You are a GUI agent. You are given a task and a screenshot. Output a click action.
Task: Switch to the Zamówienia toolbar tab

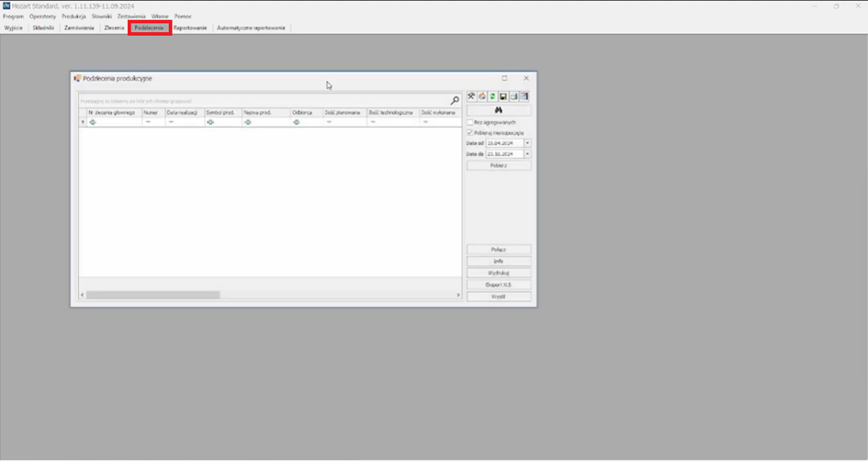point(79,28)
